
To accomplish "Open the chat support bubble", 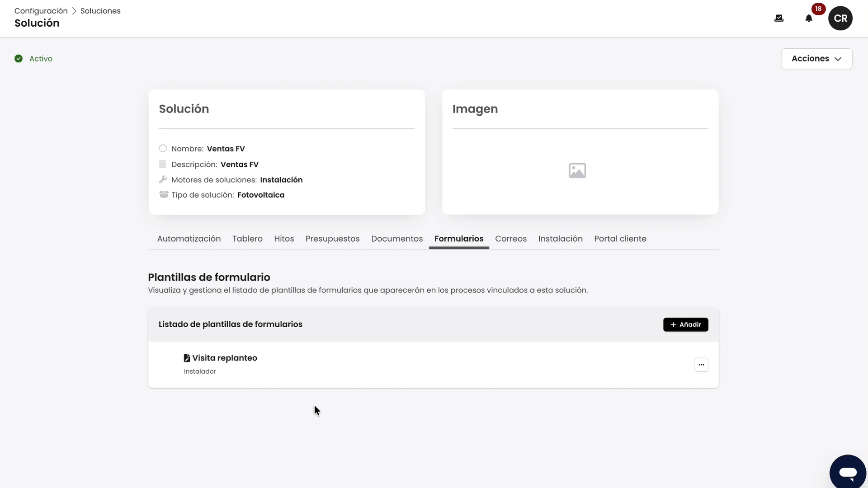I will pos(848,472).
